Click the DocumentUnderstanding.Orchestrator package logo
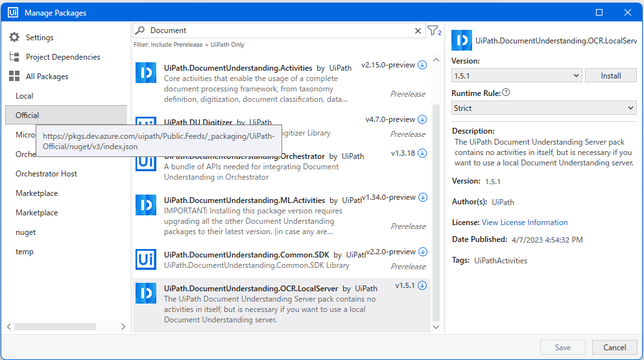Image resolution: width=644 pixels, height=360 pixels. 146,162
